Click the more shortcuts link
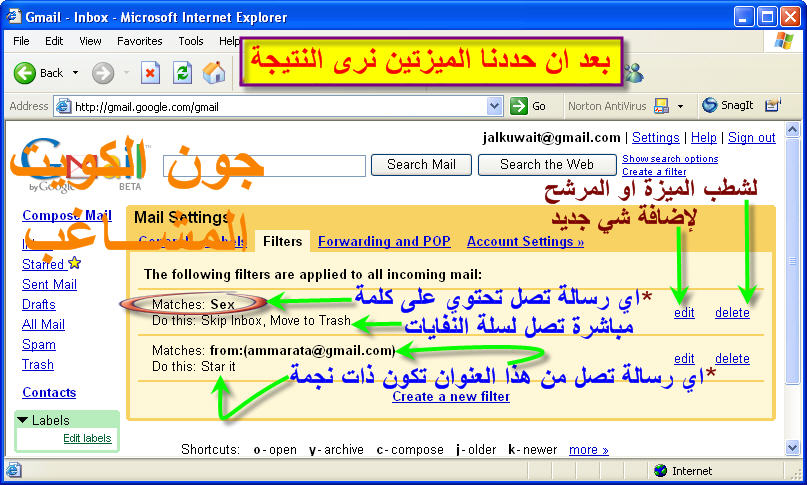Viewport: 807px width, 485px height. [x=589, y=450]
